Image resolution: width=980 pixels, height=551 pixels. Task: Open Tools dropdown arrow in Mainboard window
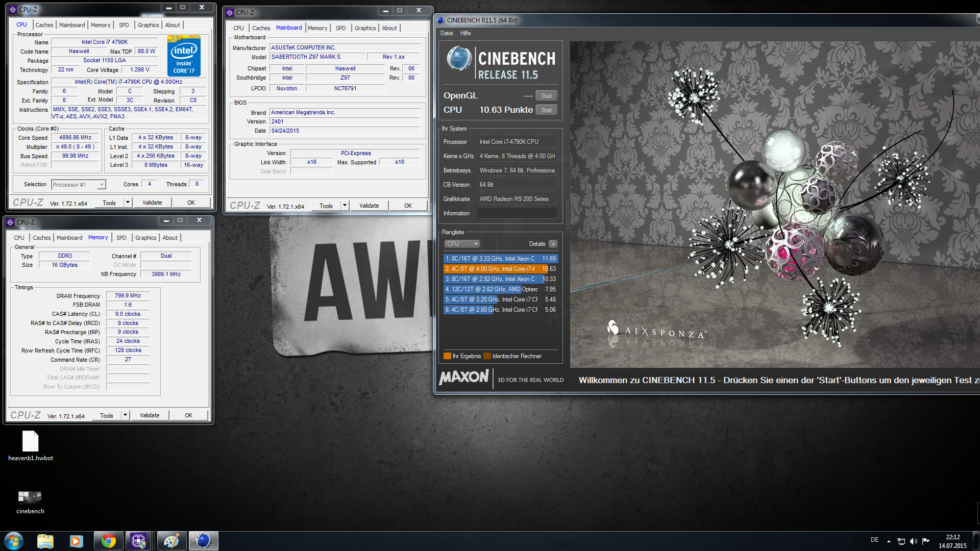(345, 206)
